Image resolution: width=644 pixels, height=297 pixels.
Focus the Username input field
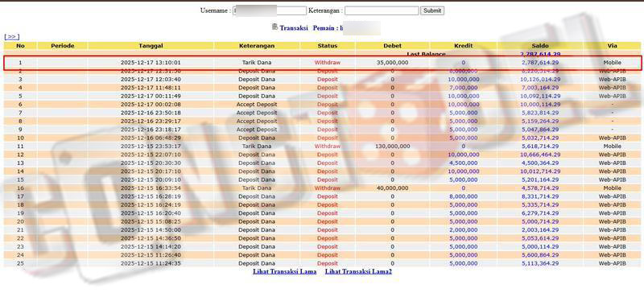270,10
